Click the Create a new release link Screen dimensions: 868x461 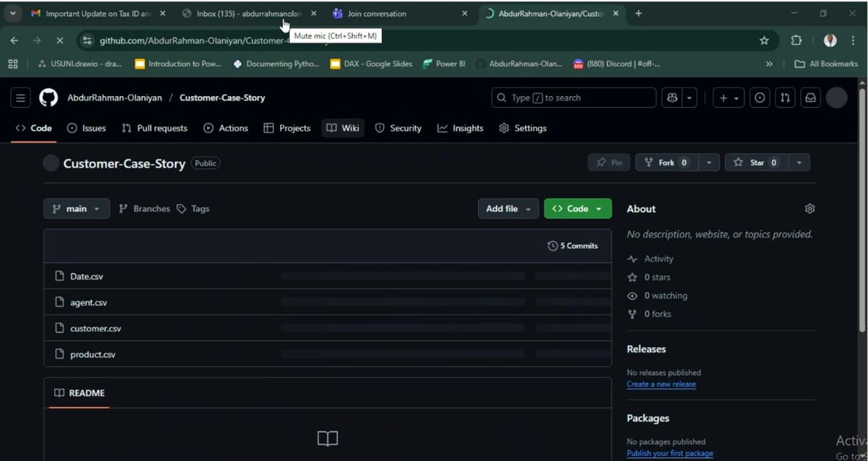click(661, 384)
